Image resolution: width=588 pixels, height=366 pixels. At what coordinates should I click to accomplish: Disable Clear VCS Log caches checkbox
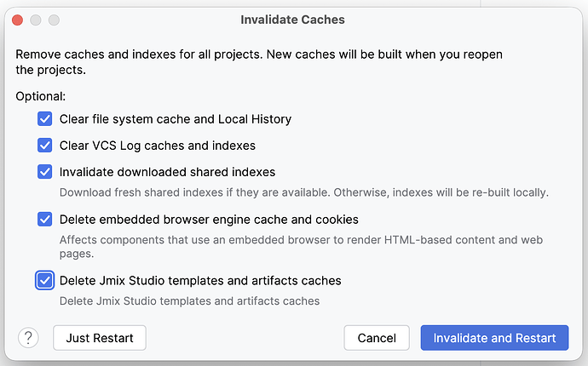point(44,146)
